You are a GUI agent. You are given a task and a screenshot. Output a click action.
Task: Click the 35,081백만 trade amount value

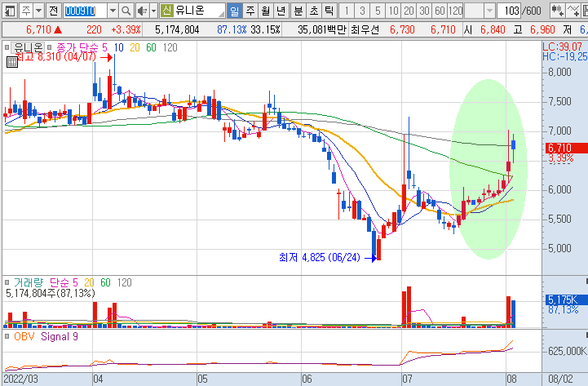[322, 29]
